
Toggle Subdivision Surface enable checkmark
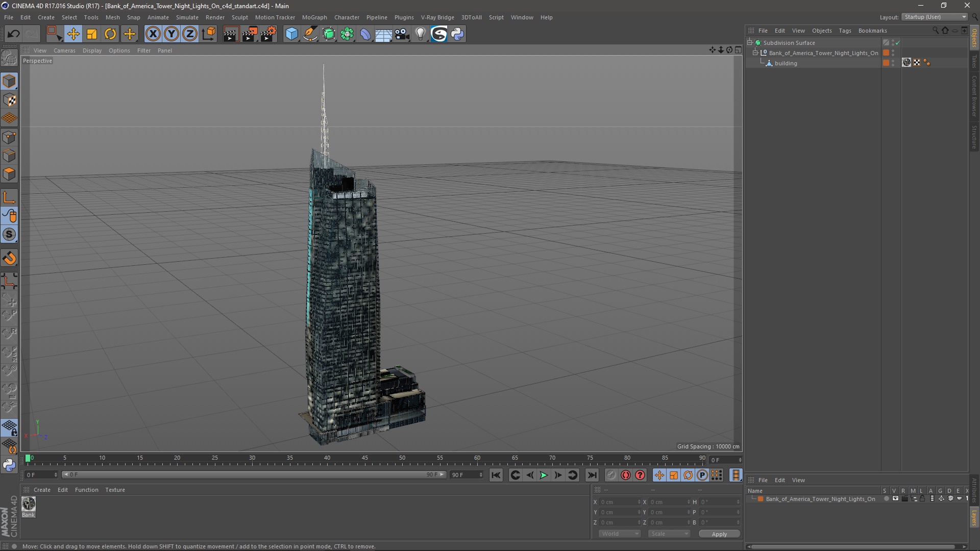click(x=897, y=43)
